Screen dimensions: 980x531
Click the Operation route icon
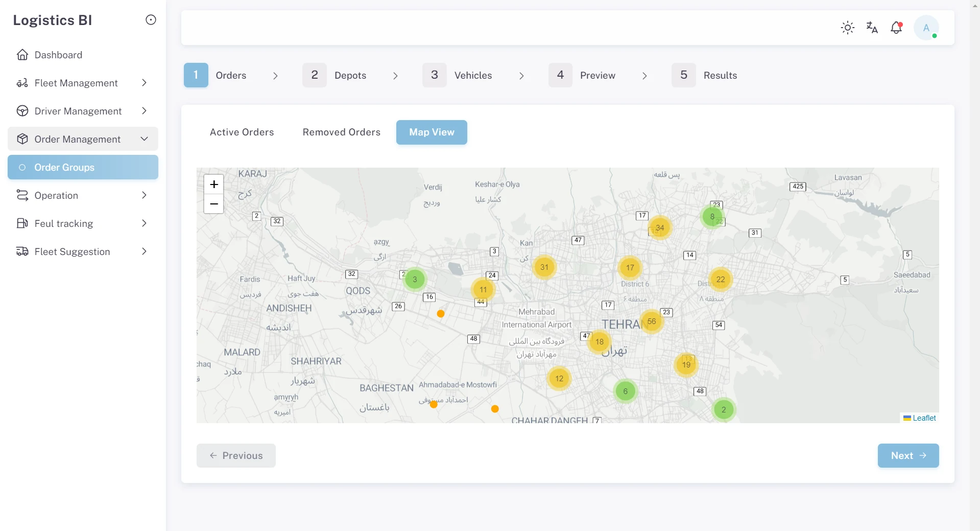click(22, 195)
